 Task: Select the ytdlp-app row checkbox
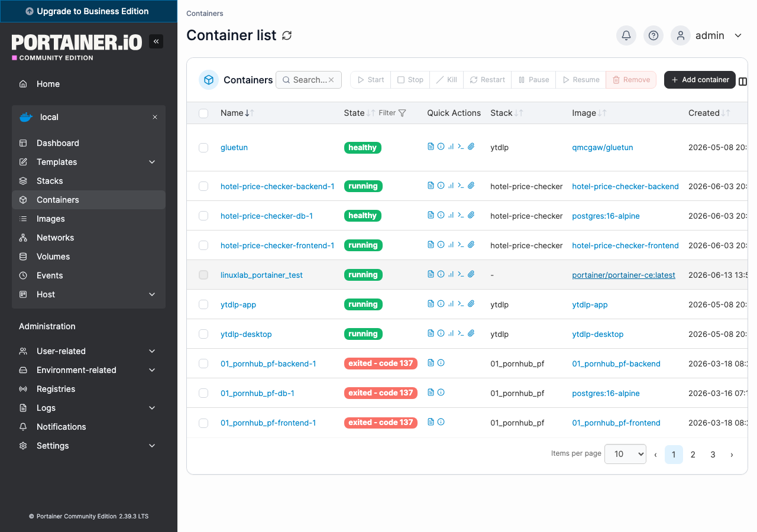(x=203, y=304)
